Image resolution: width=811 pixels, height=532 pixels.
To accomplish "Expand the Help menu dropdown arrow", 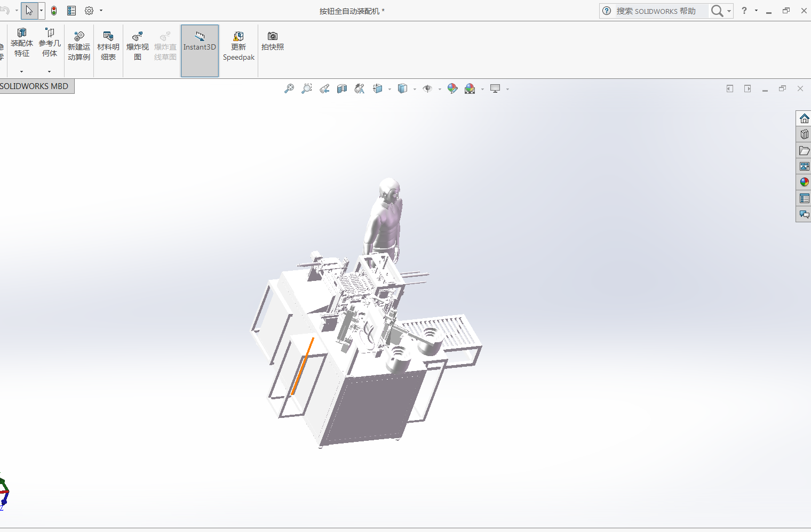I will pyautogui.click(x=756, y=11).
